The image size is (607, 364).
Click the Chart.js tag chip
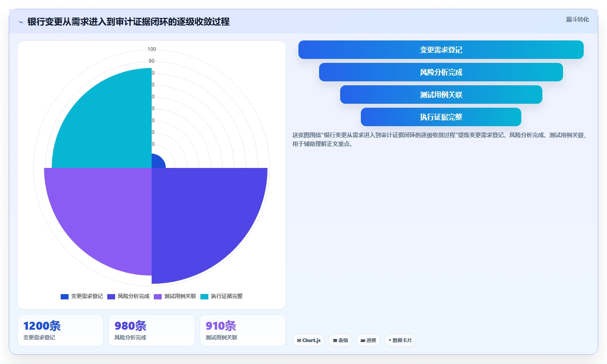pyautogui.click(x=309, y=340)
